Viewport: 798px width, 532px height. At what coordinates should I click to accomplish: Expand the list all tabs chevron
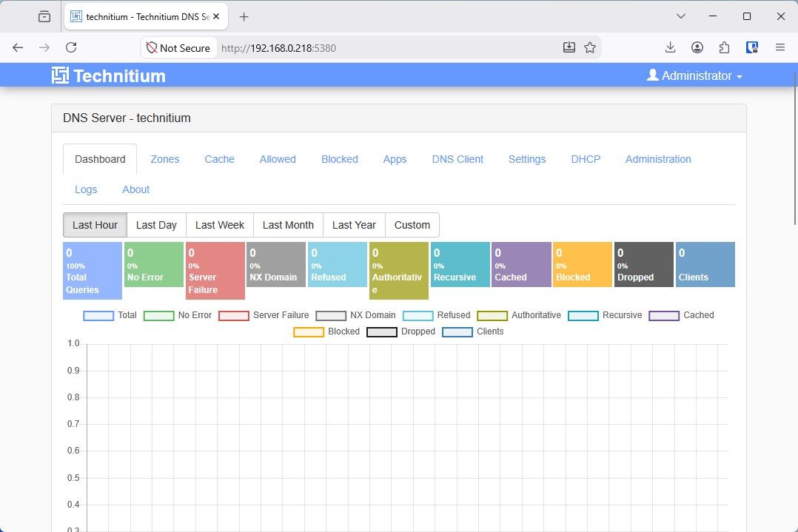[x=680, y=17]
